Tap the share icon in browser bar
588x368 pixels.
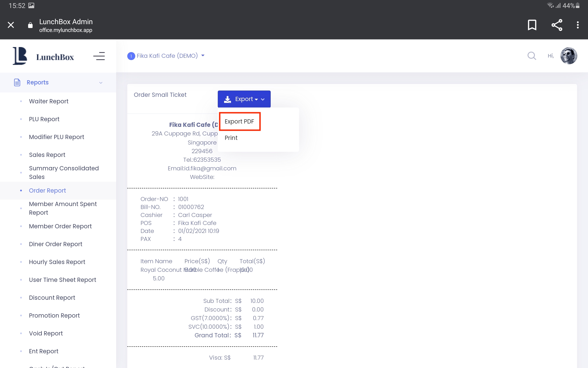557,25
